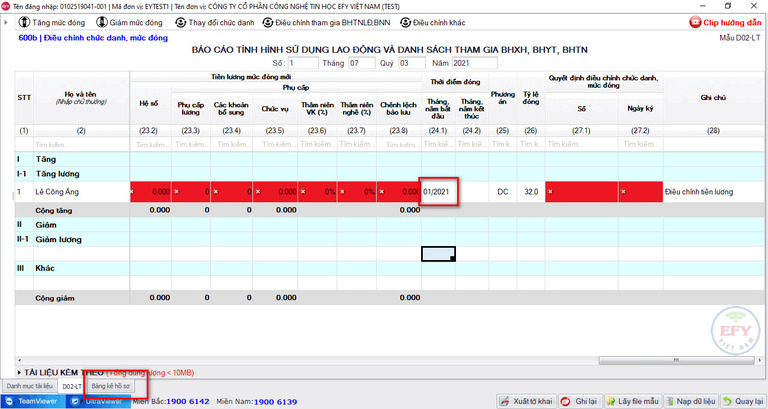Select the III Khác group row

389,268
